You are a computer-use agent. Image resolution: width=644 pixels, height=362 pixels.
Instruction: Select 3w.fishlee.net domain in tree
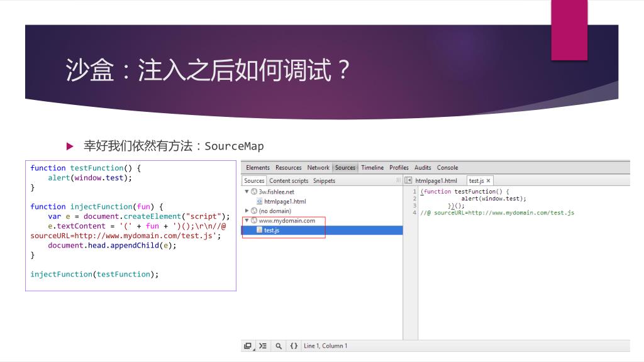(x=277, y=192)
